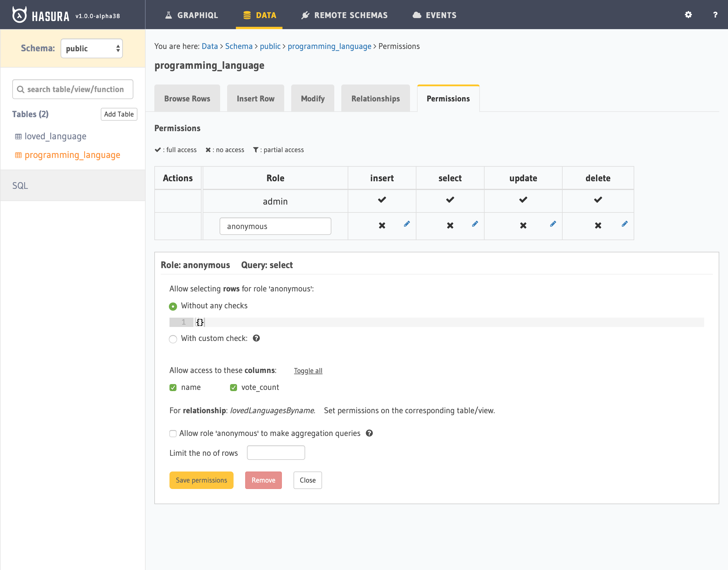Edit anonymous delete permission pencil
This screenshot has height=570, width=728.
[624, 224]
